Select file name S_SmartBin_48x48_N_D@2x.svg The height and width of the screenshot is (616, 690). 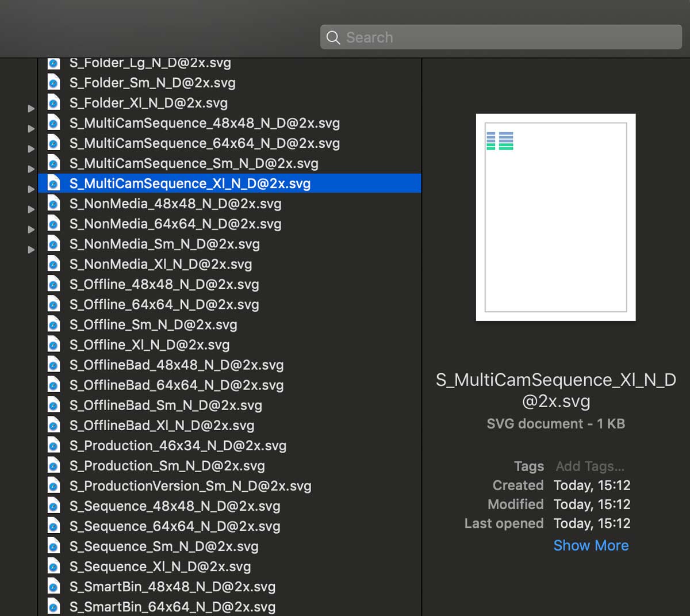pyautogui.click(x=172, y=587)
